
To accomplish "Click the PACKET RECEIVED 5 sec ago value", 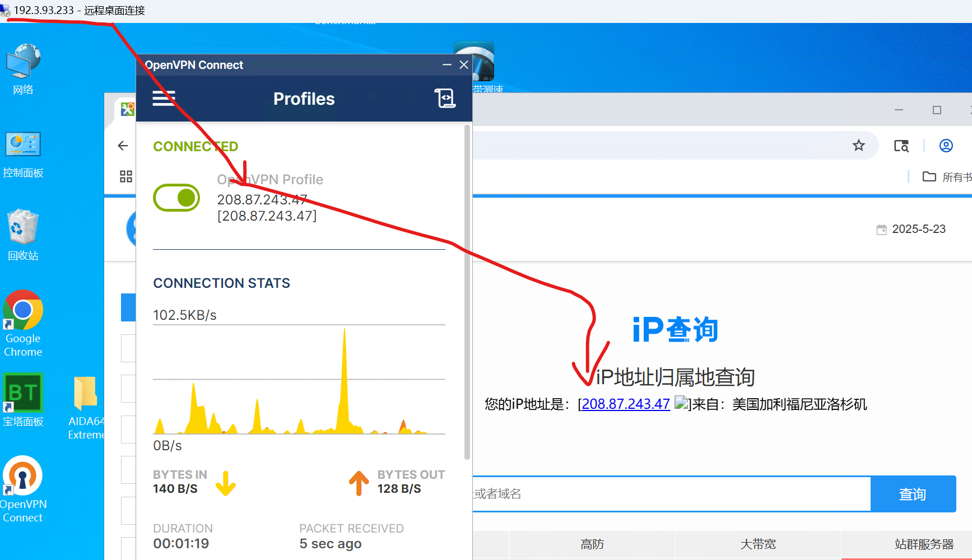I will coord(331,544).
